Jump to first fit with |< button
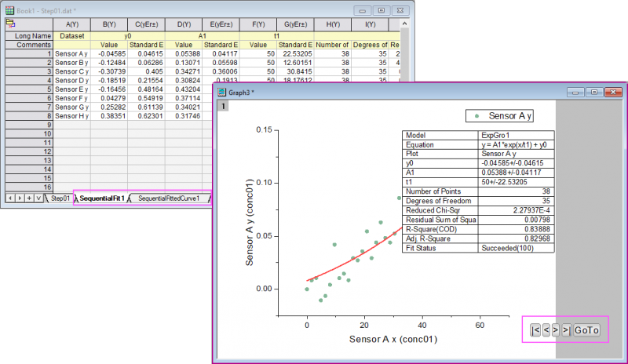 coord(535,330)
